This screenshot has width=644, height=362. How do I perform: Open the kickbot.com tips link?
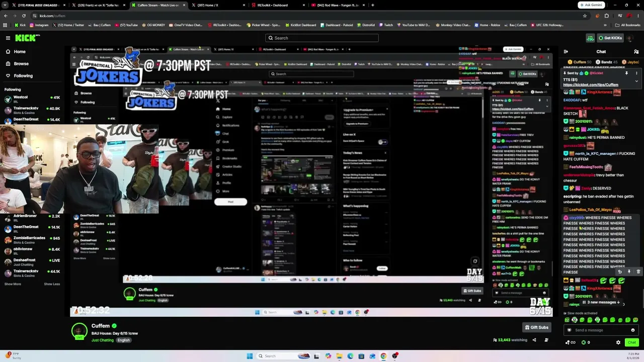pos(591,85)
